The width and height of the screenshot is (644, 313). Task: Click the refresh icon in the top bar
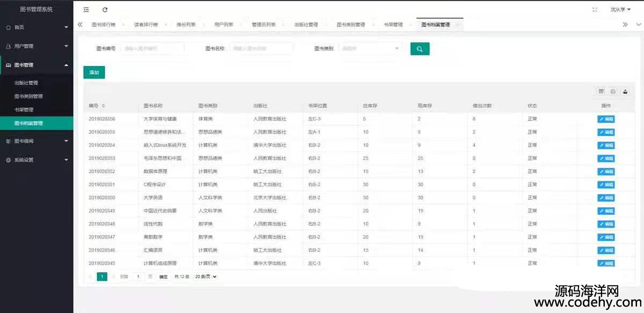point(105,10)
